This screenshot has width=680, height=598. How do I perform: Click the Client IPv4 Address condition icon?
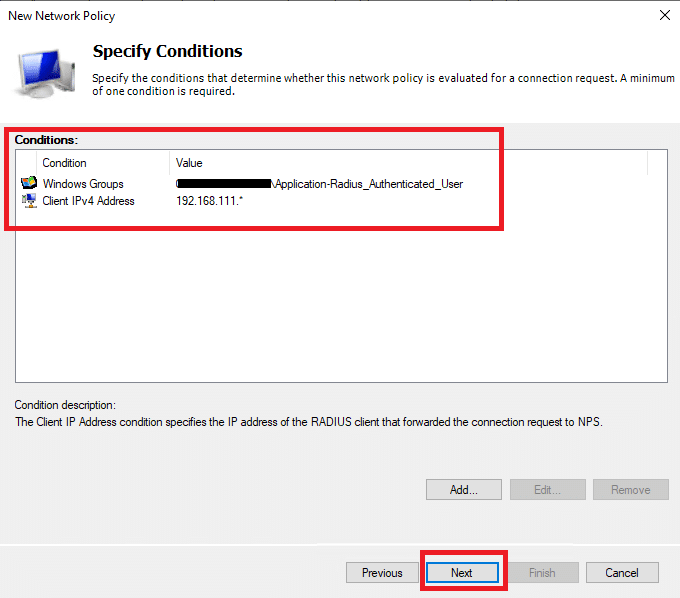(x=28, y=201)
